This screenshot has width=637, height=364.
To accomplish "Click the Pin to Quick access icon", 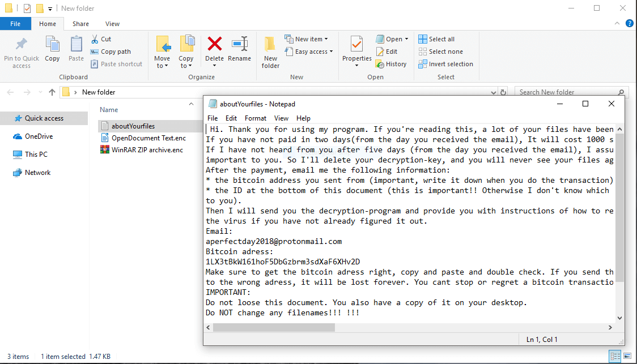I will point(21,44).
